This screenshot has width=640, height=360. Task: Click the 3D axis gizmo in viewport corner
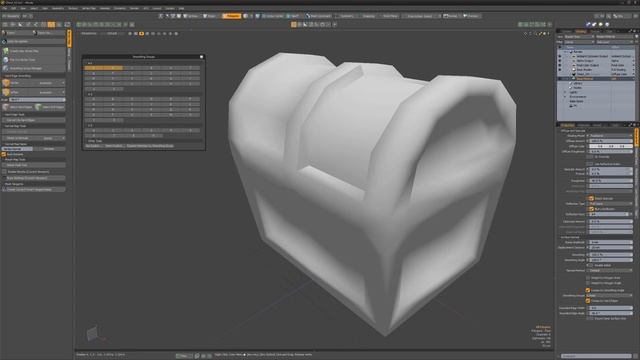click(95, 333)
